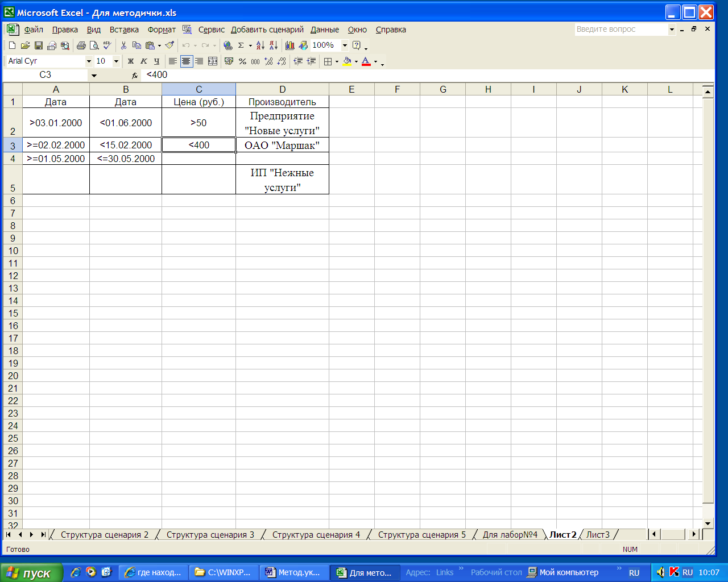Toggle align right
This screenshot has height=582, width=728.
199,61
